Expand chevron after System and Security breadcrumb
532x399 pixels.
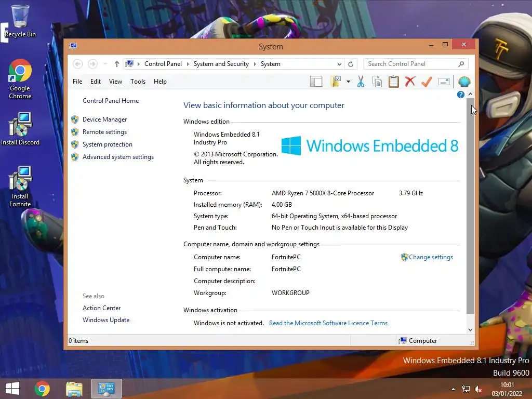[255, 64]
